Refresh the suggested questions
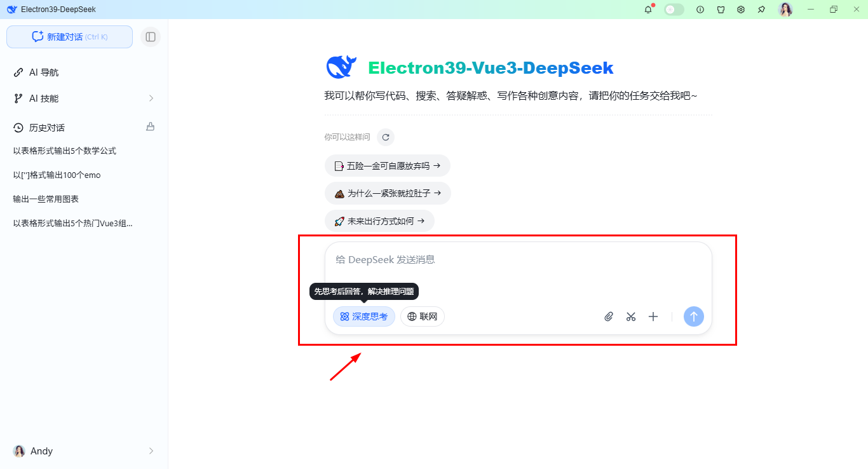Screen dimensions: 868x469 pyautogui.click(x=386, y=137)
